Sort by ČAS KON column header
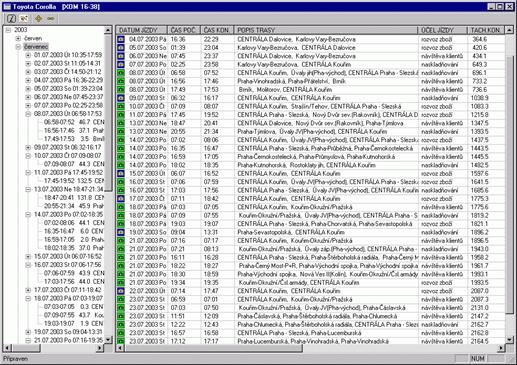This screenshot has width=517, height=365. click(x=217, y=30)
